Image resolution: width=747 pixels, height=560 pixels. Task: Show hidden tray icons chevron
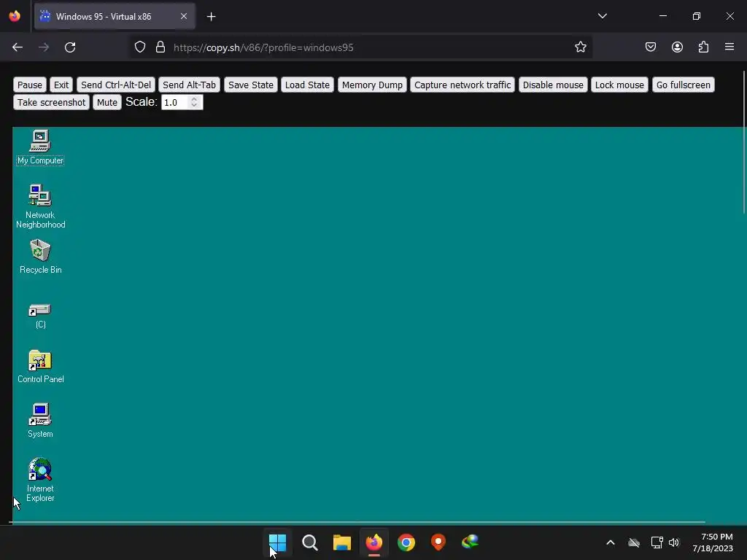coord(611,542)
